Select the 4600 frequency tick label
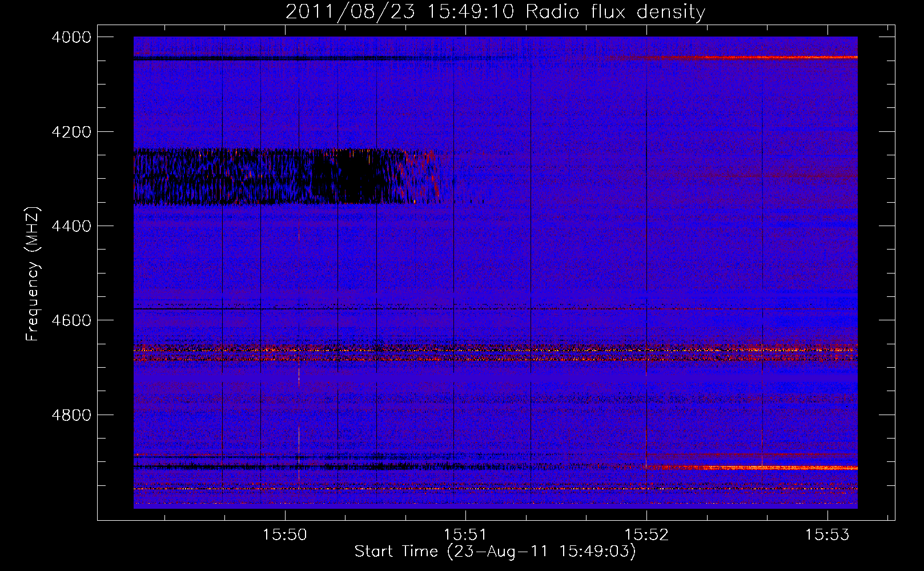Viewport: 924px width, 571px height. point(71,320)
